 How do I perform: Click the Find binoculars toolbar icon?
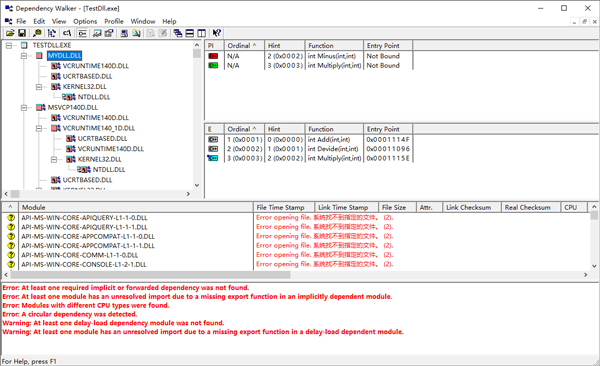(x=37, y=33)
